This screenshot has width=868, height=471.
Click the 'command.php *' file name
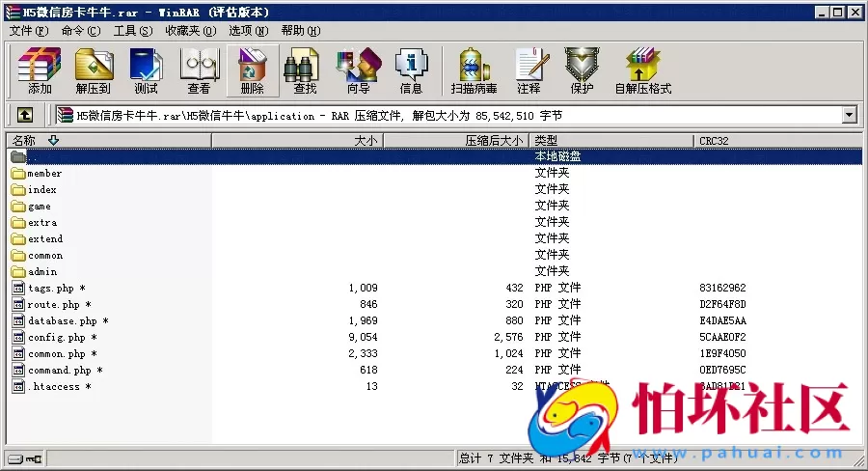point(66,371)
